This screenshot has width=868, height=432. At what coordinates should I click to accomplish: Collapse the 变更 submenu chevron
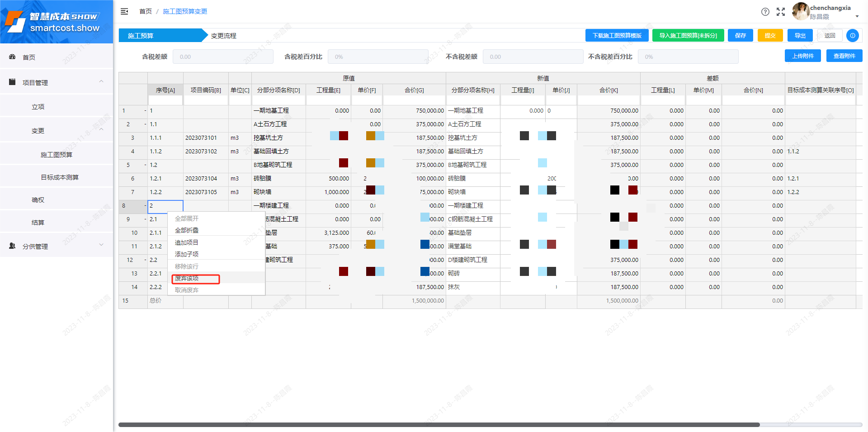101,130
